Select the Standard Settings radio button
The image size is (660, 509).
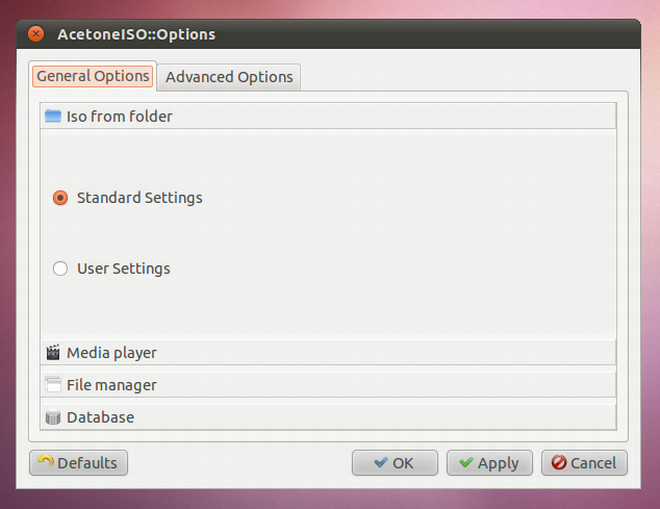pyautogui.click(x=60, y=197)
